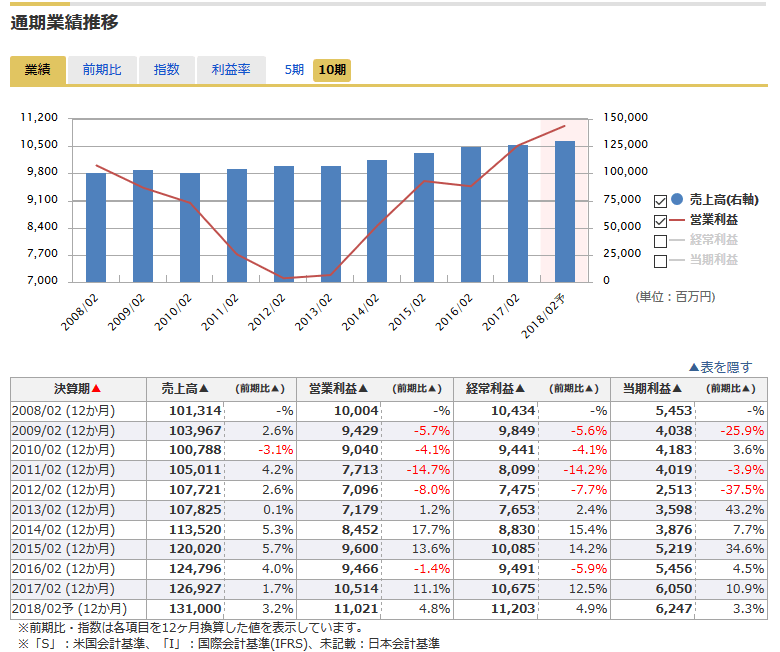
Task: Switch to the 前期比 tab
Action: click(102, 70)
